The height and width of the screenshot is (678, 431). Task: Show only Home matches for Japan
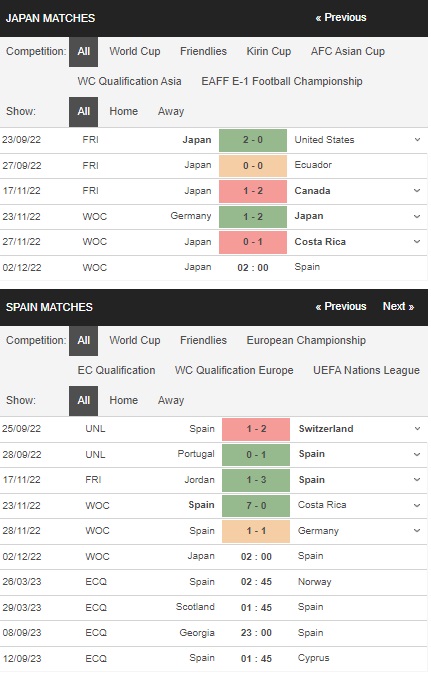(x=123, y=112)
